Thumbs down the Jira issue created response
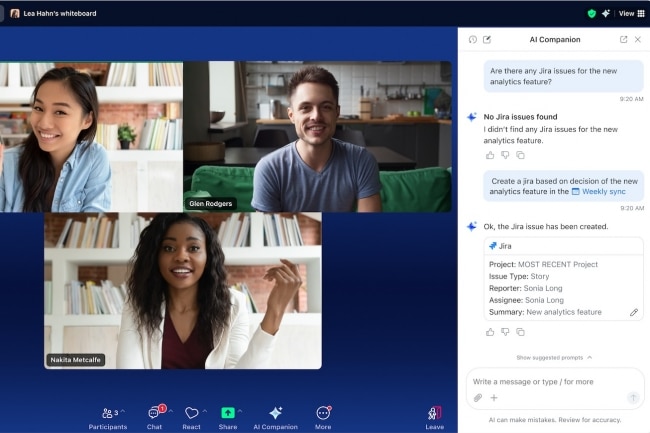The height and width of the screenshot is (433, 650). click(505, 332)
